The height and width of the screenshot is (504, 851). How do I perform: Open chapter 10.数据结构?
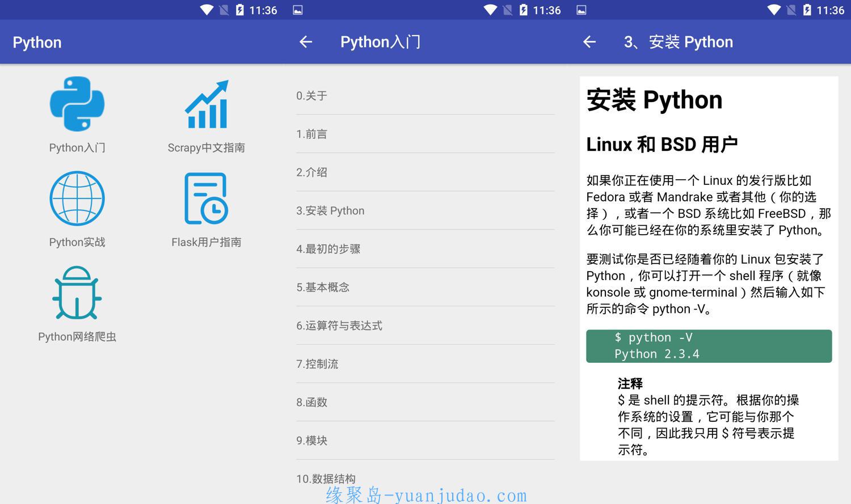[x=425, y=479]
